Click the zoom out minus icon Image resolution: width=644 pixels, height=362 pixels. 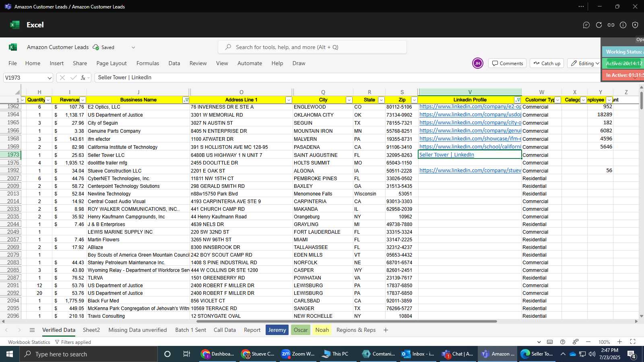pos(588,342)
